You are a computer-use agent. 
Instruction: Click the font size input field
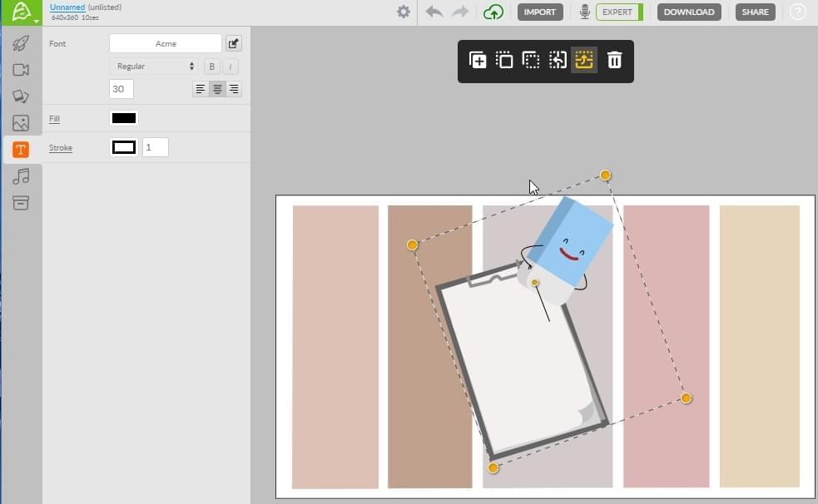coord(121,89)
